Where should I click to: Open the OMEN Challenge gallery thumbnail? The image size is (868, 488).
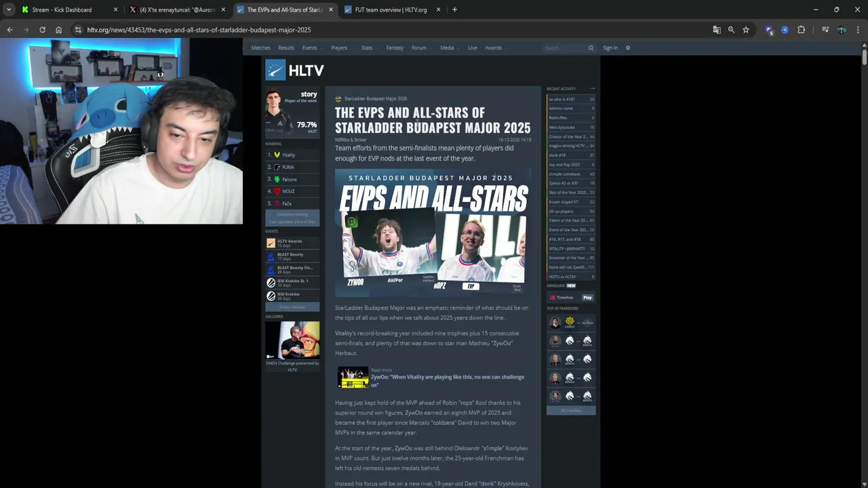(x=292, y=340)
